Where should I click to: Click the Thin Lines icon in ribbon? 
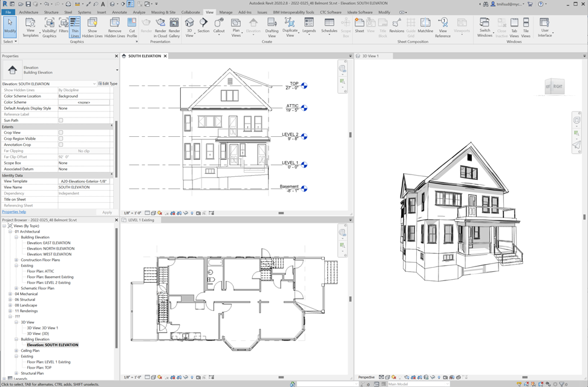[x=75, y=27]
